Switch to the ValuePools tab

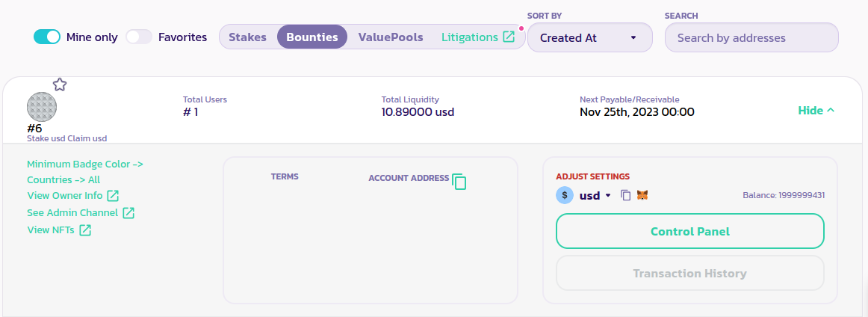click(391, 37)
